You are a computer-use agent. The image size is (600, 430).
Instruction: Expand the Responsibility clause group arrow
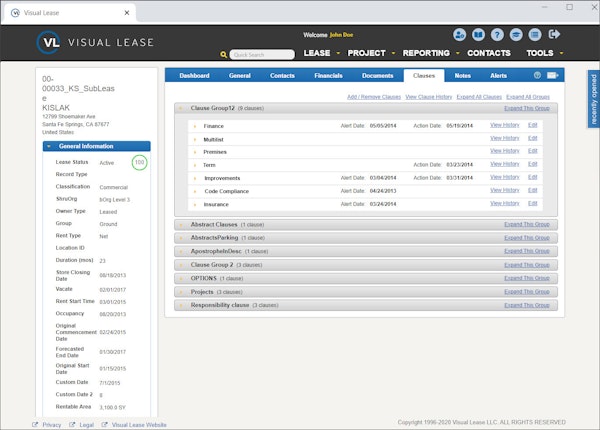pos(181,306)
